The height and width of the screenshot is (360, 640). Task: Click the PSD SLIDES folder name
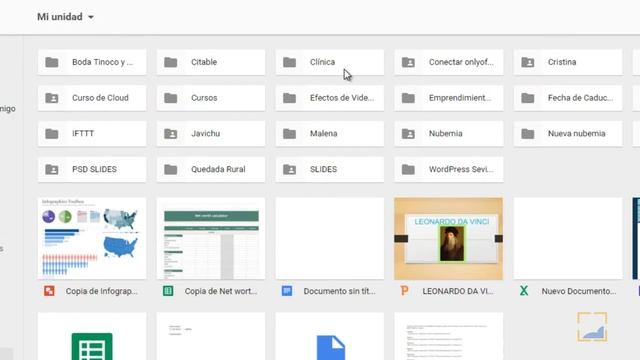coord(94,169)
